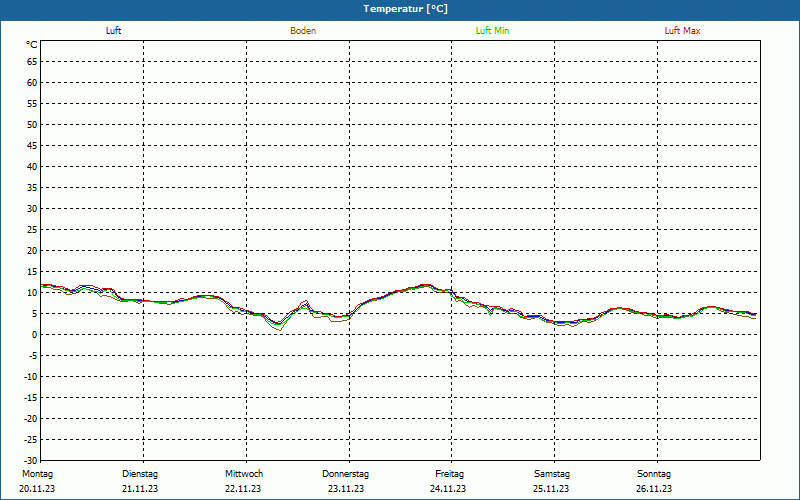Select the date 21.11.23
Screen dimensions: 800x500
pos(140,489)
